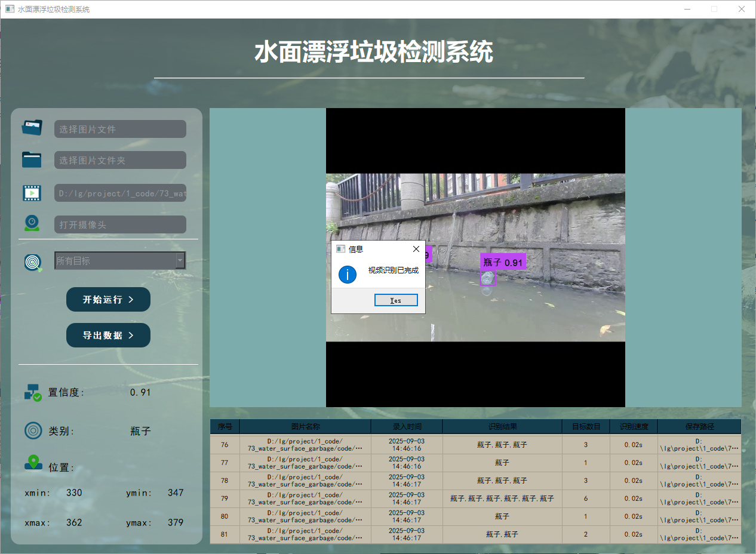756x554 pixels.
Task: Click the ymin value 347
Action: [x=176, y=493]
